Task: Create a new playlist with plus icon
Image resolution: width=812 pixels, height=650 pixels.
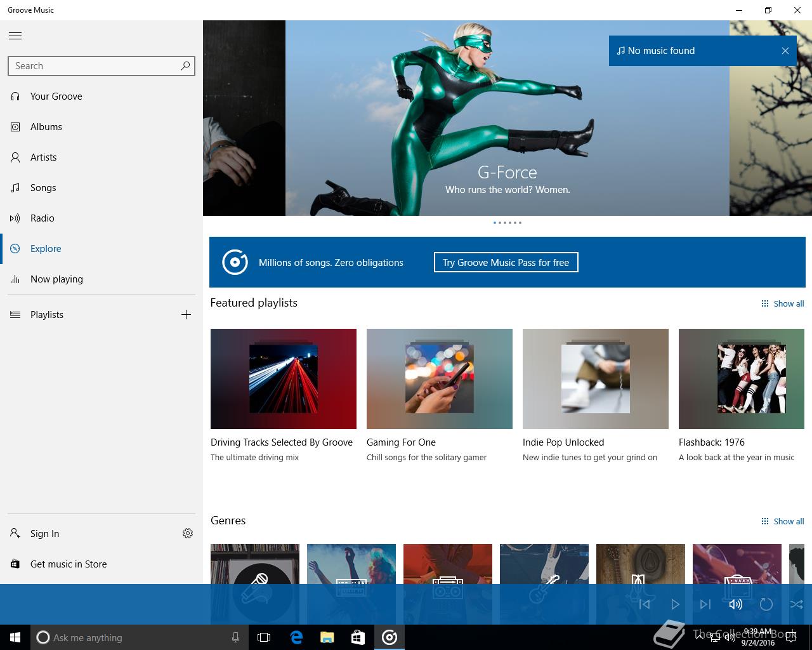Action: 186,315
